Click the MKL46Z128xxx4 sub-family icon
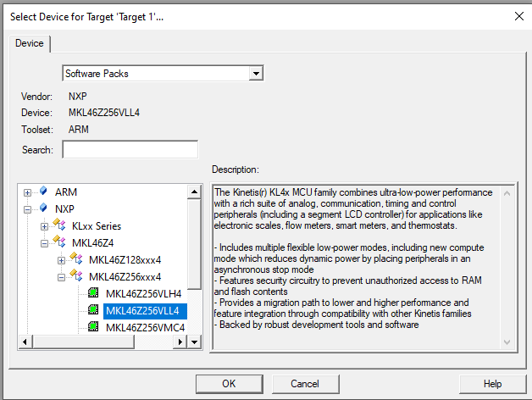The width and height of the screenshot is (532, 400). click(77, 259)
